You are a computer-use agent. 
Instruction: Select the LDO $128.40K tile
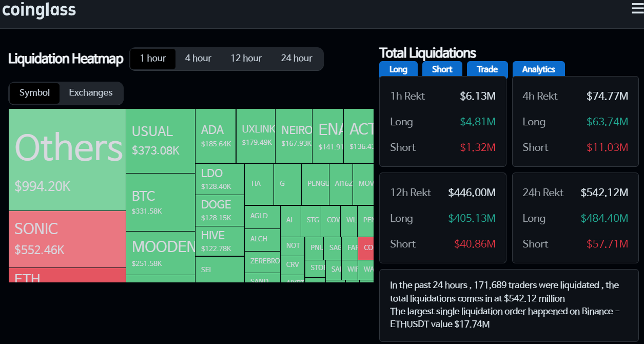click(x=220, y=179)
